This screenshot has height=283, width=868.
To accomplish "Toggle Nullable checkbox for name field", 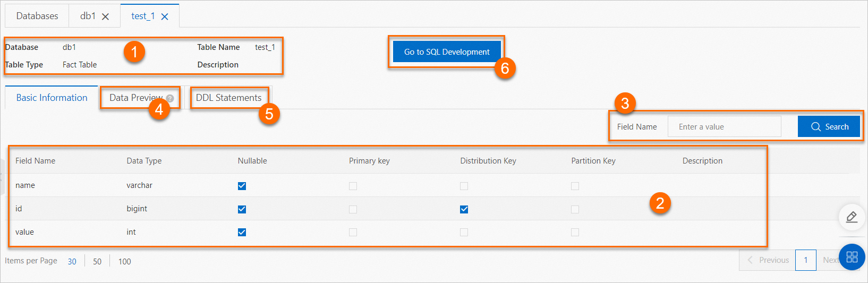I will point(242,186).
